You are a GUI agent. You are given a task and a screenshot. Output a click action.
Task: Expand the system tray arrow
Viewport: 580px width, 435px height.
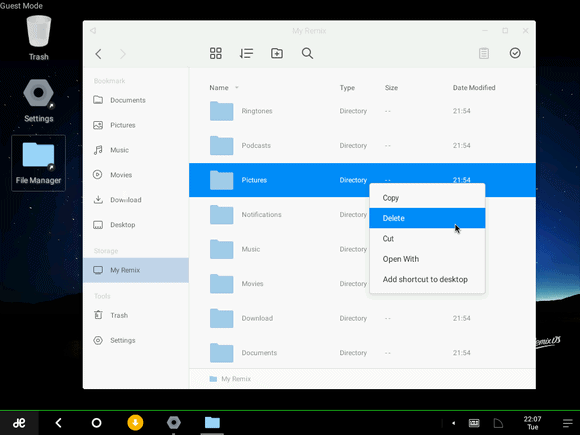tap(453, 423)
